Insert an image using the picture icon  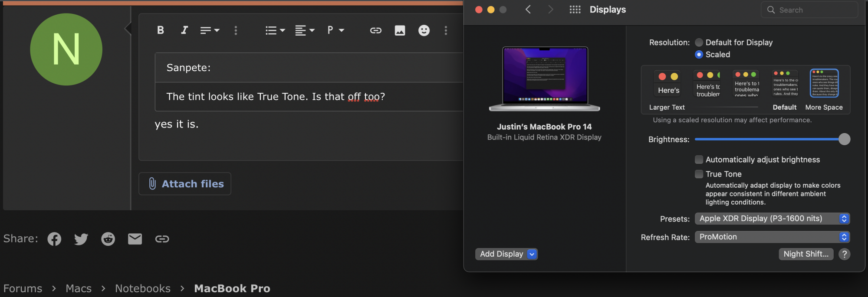click(400, 30)
